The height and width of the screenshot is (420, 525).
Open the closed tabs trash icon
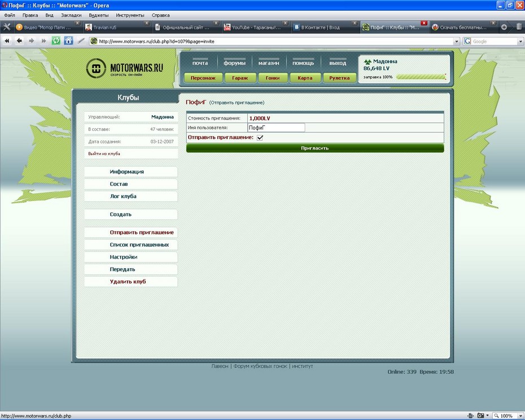pos(519,27)
